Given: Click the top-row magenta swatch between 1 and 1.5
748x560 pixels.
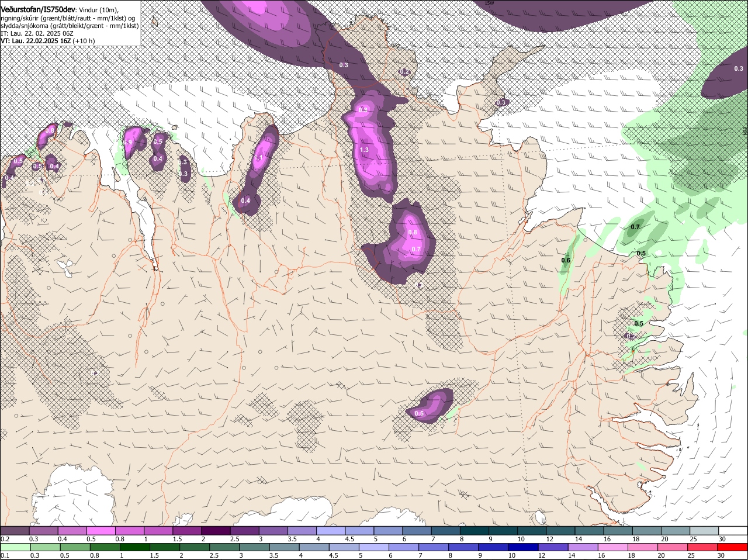Looking at the screenshot, I should point(158,530).
